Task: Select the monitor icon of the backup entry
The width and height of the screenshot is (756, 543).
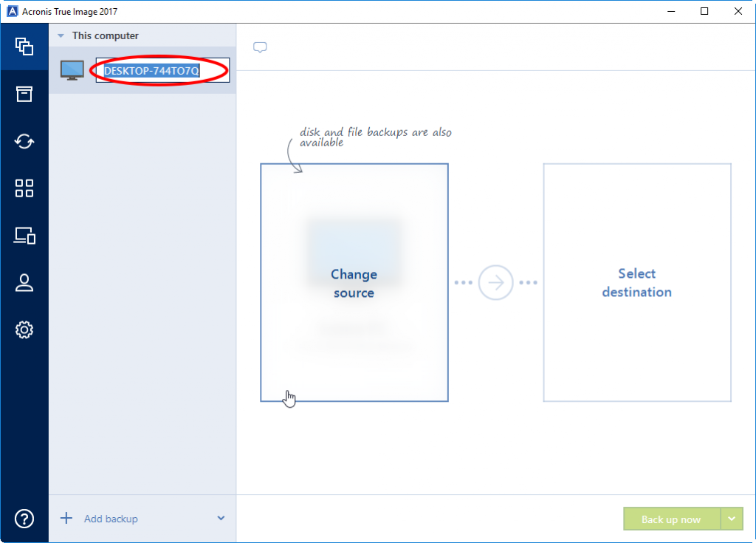Action: click(x=72, y=70)
